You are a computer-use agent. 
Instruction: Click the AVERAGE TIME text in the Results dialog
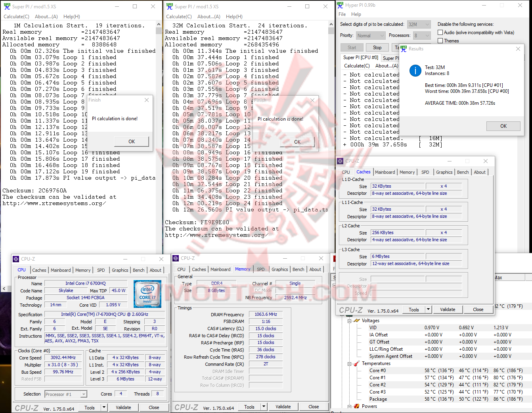click(460, 103)
